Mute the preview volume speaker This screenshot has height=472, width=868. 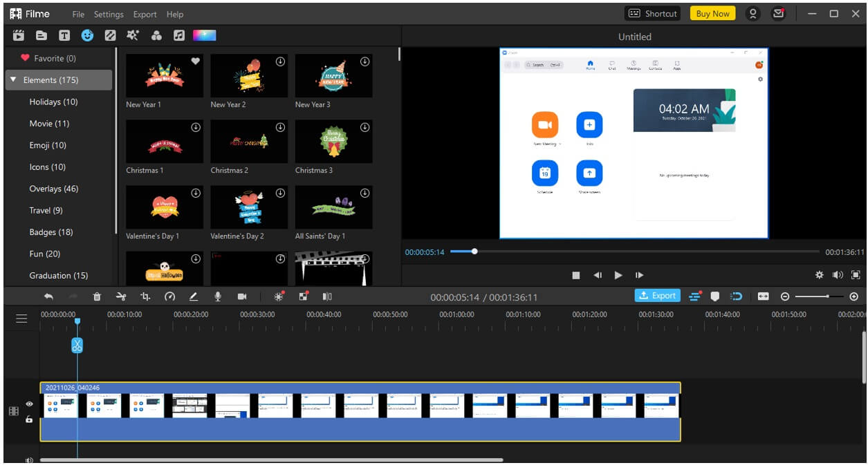click(x=838, y=275)
